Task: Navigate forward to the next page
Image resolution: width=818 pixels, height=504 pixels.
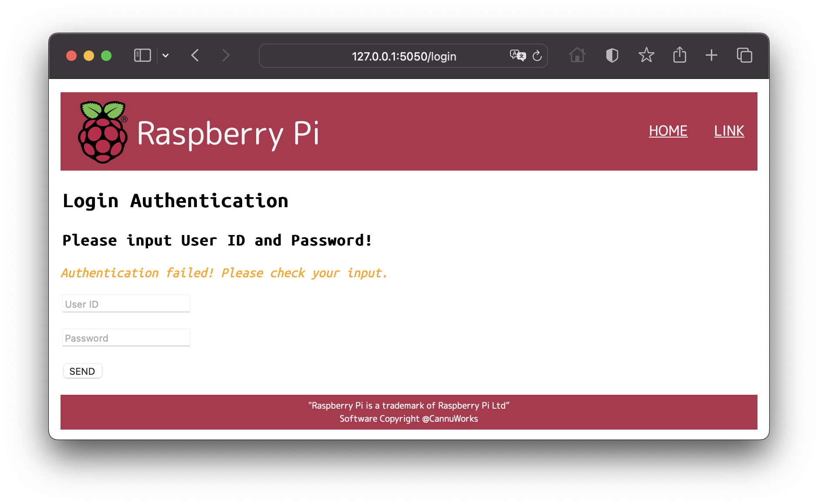Action: click(226, 55)
